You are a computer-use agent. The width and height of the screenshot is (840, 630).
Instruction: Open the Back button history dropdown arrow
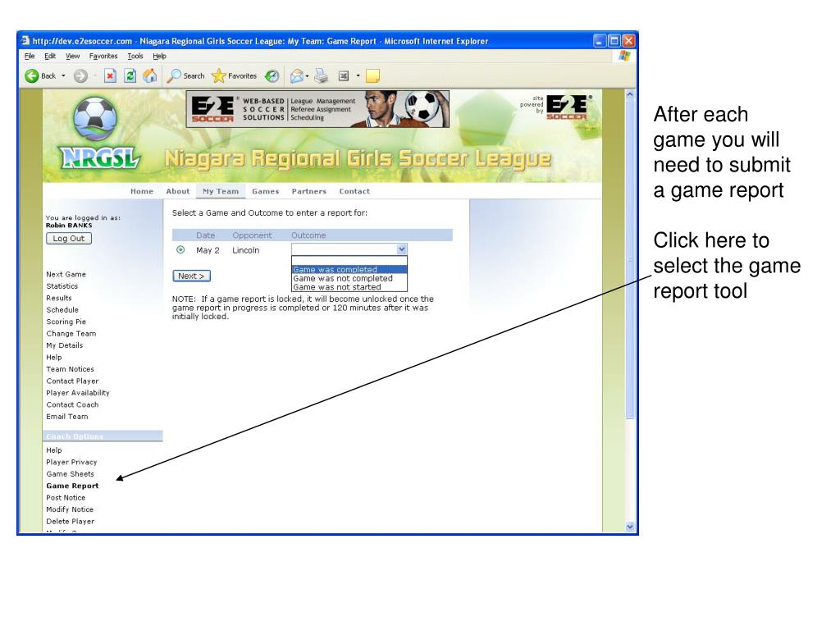pos(63,76)
